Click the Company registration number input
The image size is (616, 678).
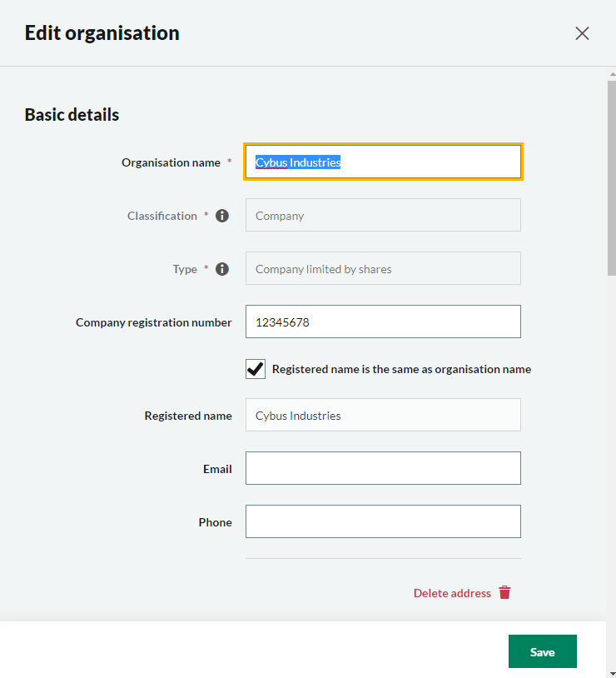tap(383, 322)
